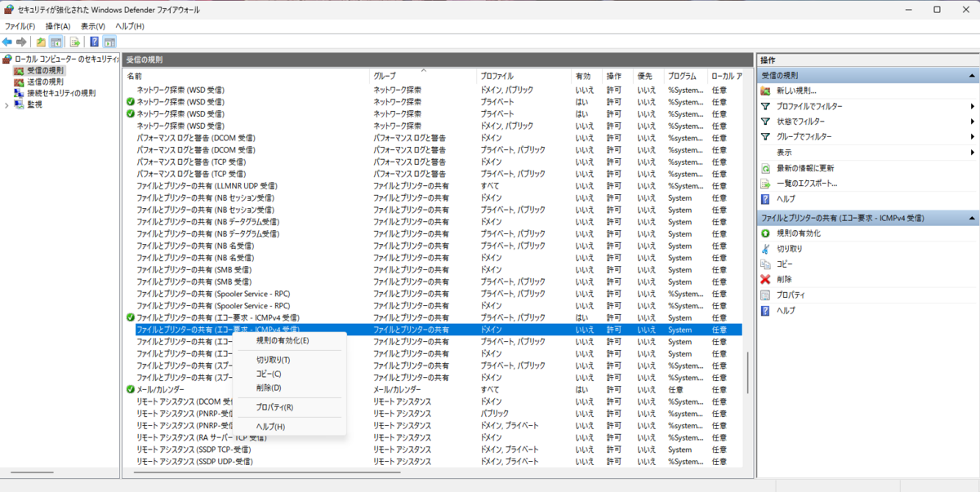This screenshot has height=492, width=980.
Task: Select 送信の規則 in the left tree
Action: point(45,82)
